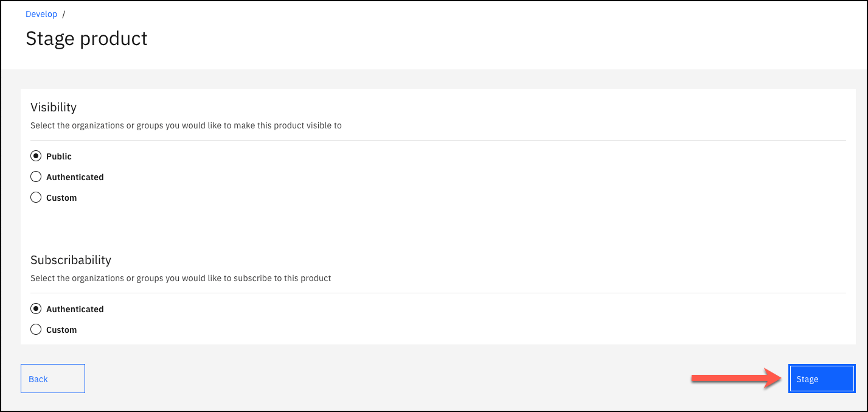Select Custom radio under Visibility
868x412 pixels.
click(36, 198)
